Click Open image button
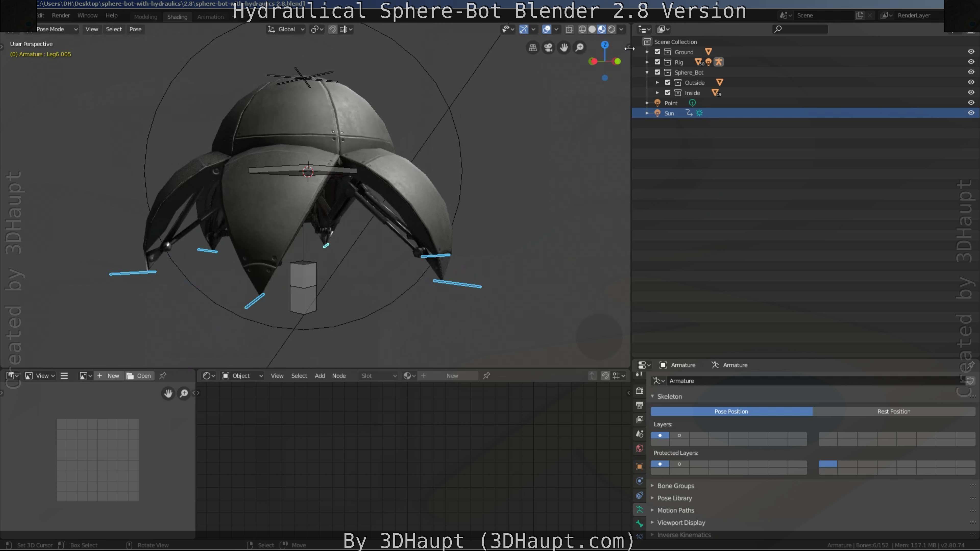Image resolution: width=980 pixels, height=551 pixels. click(x=139, y=376)
